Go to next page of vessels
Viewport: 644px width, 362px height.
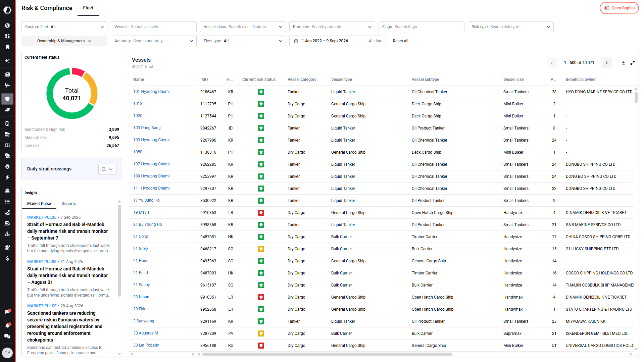coord(606,63)
